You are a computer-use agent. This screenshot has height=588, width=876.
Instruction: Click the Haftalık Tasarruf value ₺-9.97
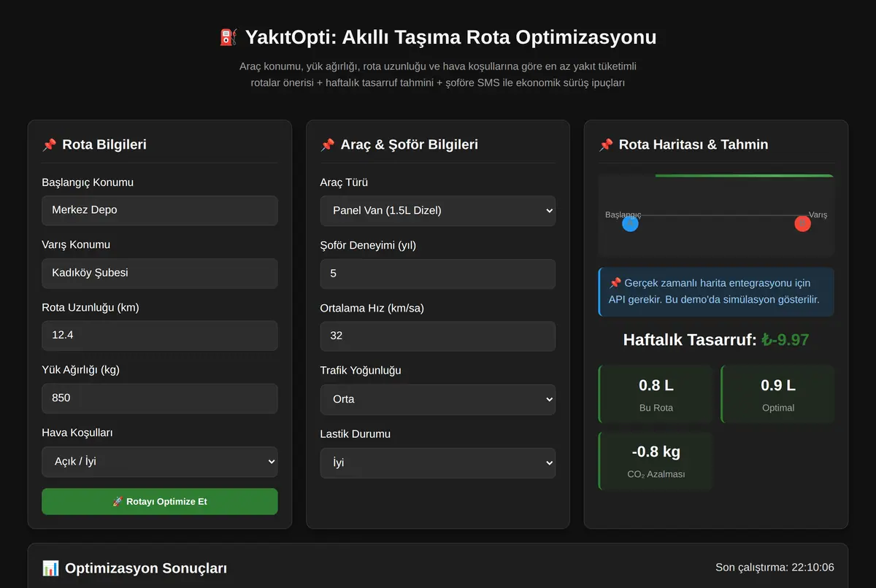tap(785, 340)
